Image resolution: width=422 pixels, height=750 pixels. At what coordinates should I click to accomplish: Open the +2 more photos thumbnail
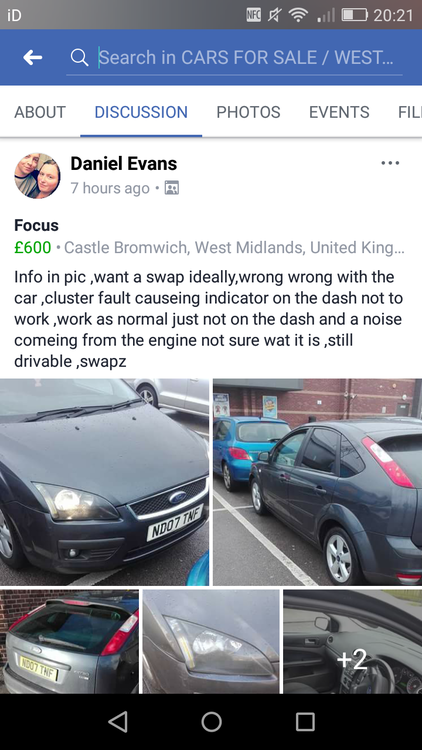pyautogui.click(x=353, y=641)
